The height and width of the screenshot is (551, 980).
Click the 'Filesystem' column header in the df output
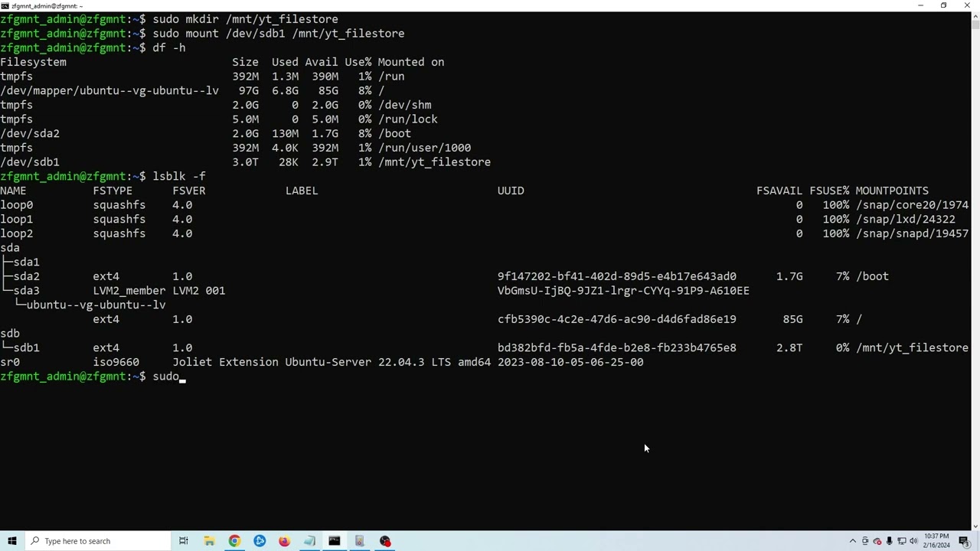tap(33, 62)
